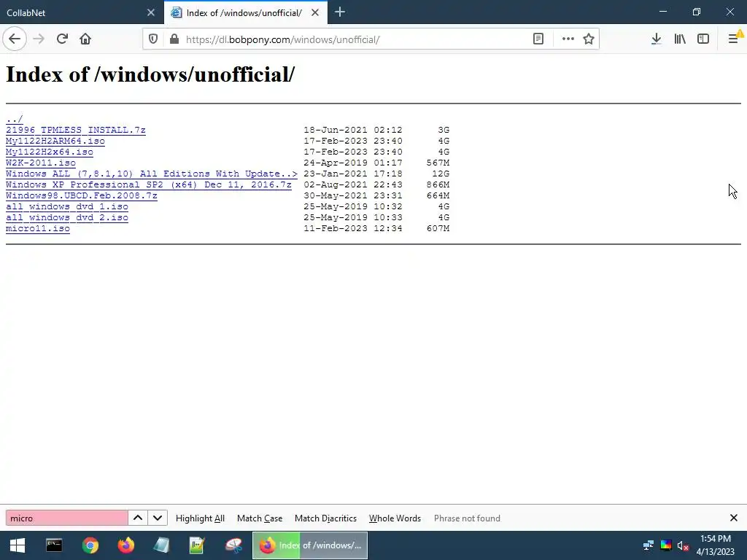Open the downloads panel
The height and width of the screenshot is (560, 747).
pos(656,39)
